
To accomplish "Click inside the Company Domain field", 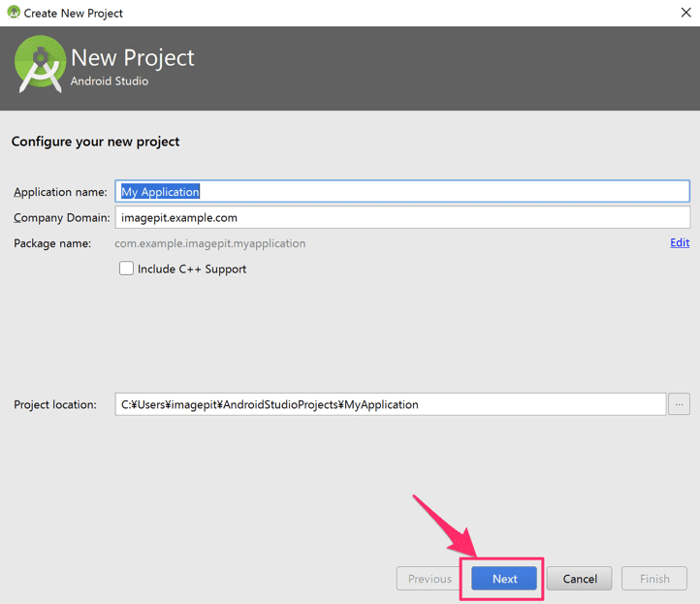I will 402,217.
